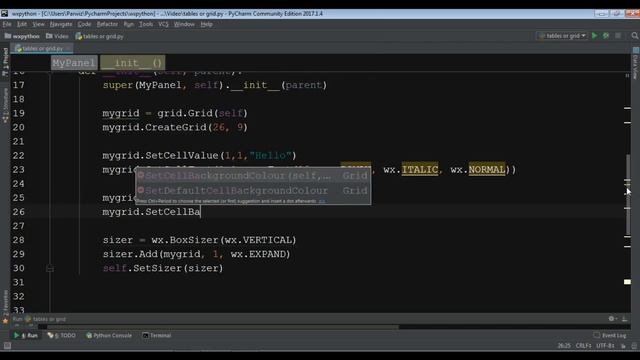This screenshot has width=640, height=360.
Task: Choose SetDefaultCellBackgroundColour from autocomplete popup
Action: [x=253, y=191]
